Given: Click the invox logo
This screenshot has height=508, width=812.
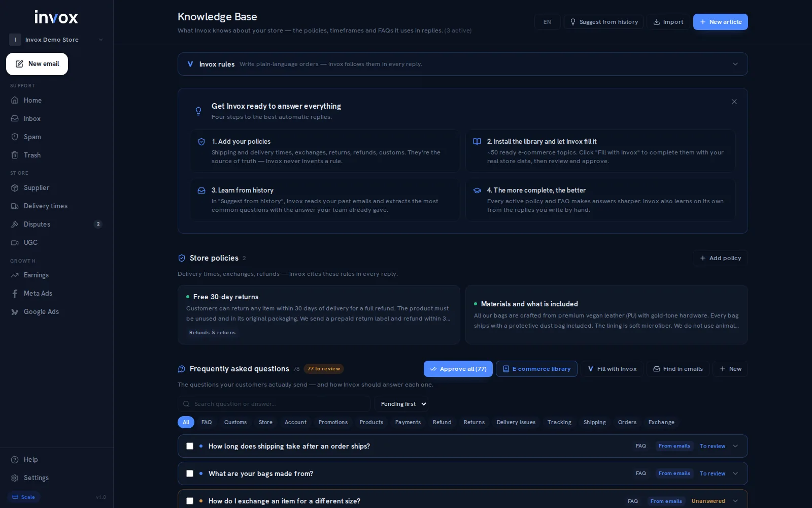Looking at the screenshot, I should tap(56, 17).
